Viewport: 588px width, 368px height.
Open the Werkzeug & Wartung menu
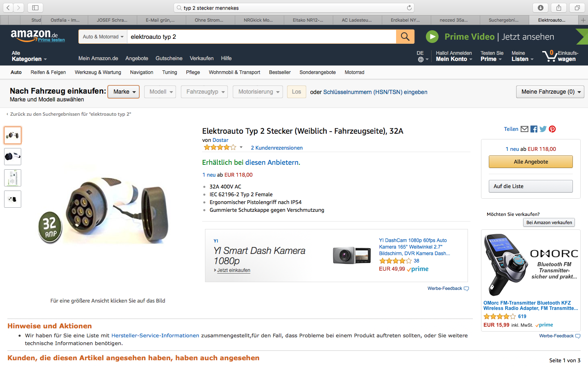98,72
